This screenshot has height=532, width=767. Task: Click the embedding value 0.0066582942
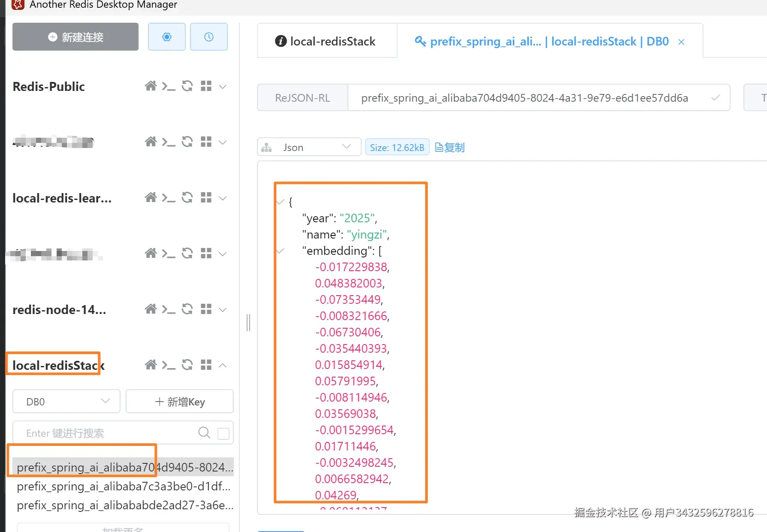(x=352, y=479)
